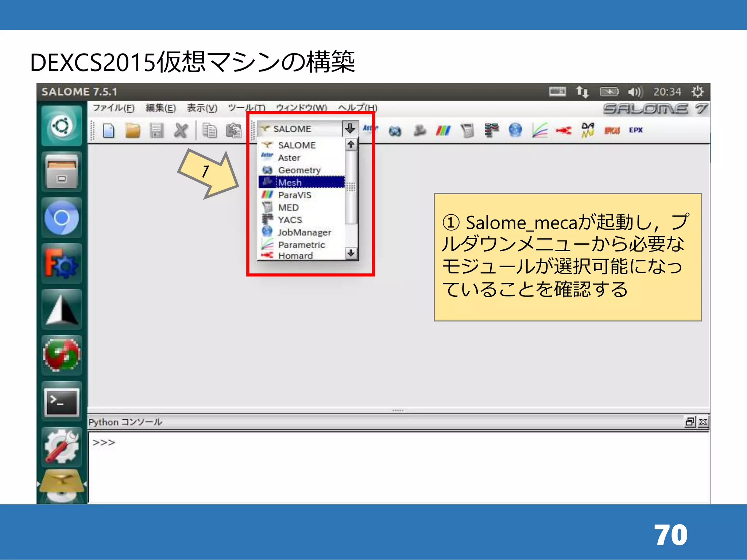The height and width of the screenshot is (560, 747).
Task: Open the System Settings wrench dock icon
Action: [62, 447]
